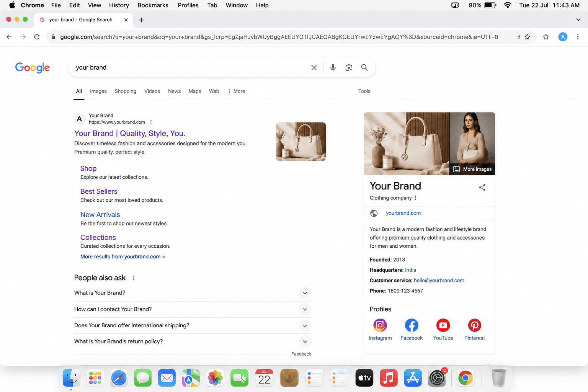Open options beside People also ask

[x=134, y=278]
